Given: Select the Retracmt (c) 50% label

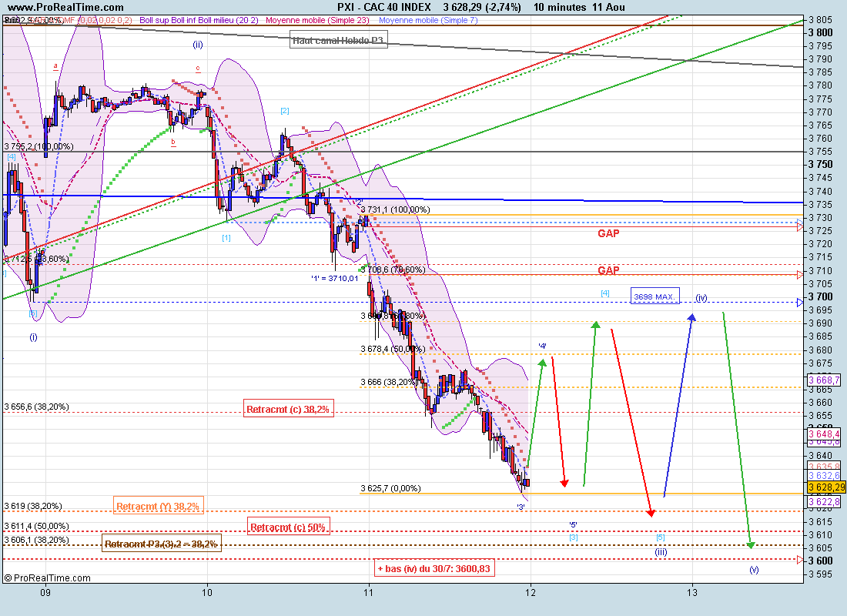Looking at the screenshot, I should [x=289, y=527].
